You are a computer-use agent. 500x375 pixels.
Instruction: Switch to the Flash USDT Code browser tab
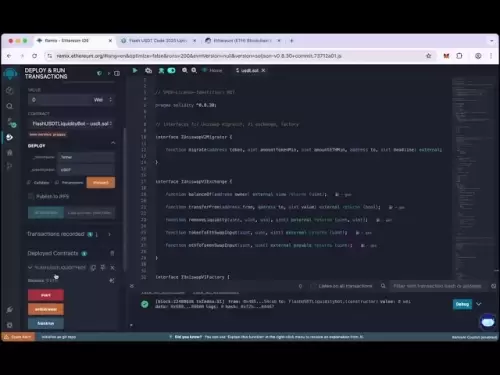[158, 41]
